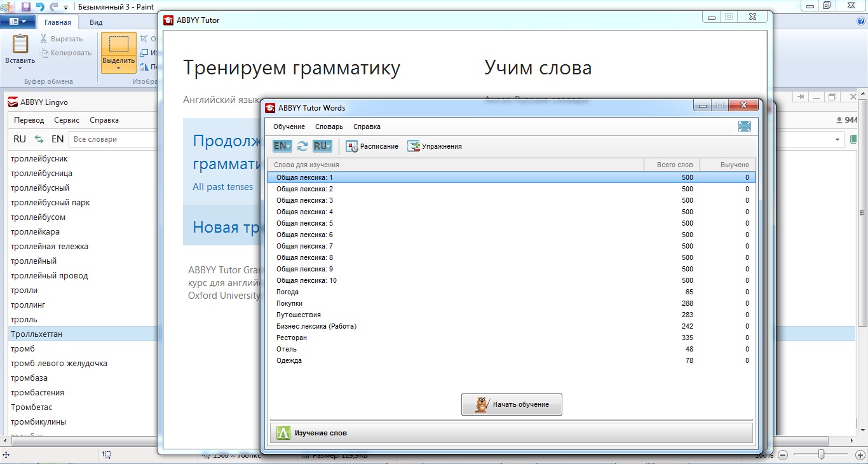868x464 pixels.
Task: Adjust the Paint zoom slider
Action: click(822, 454)
